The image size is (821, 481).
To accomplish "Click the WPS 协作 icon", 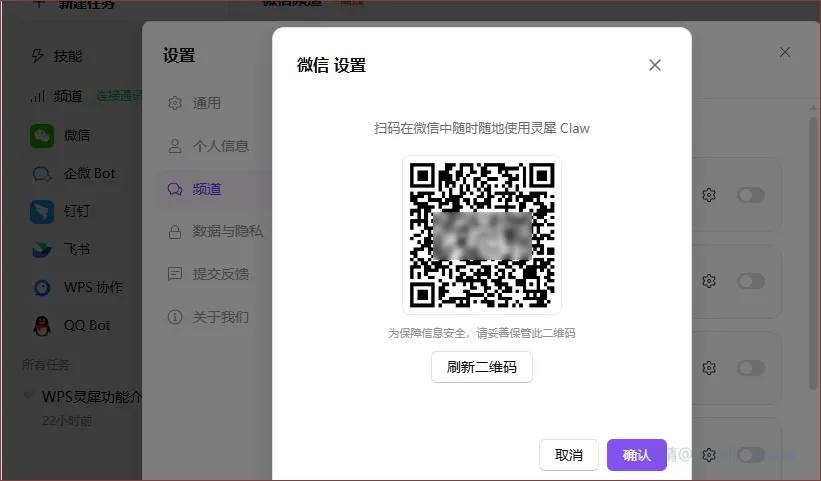I will coord(42,287).
